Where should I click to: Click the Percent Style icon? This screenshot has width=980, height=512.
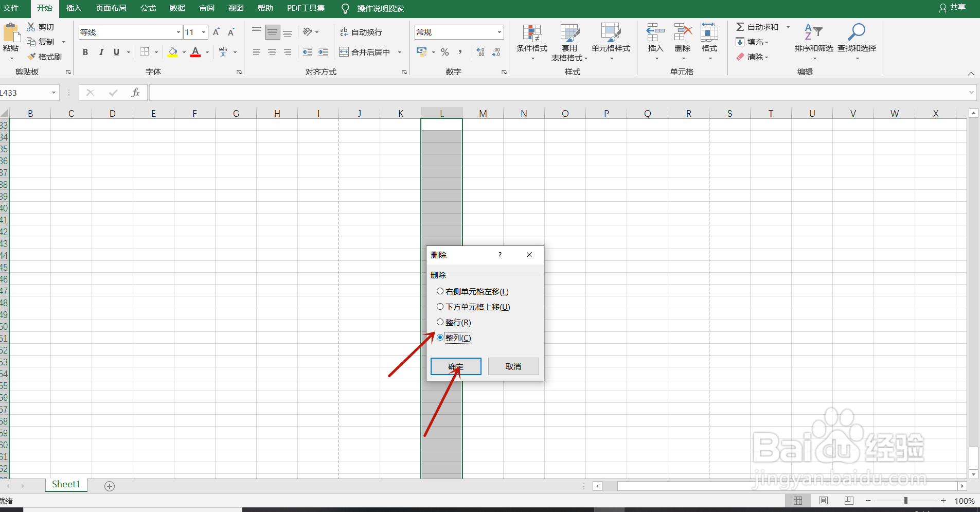[x=445, y=52]
